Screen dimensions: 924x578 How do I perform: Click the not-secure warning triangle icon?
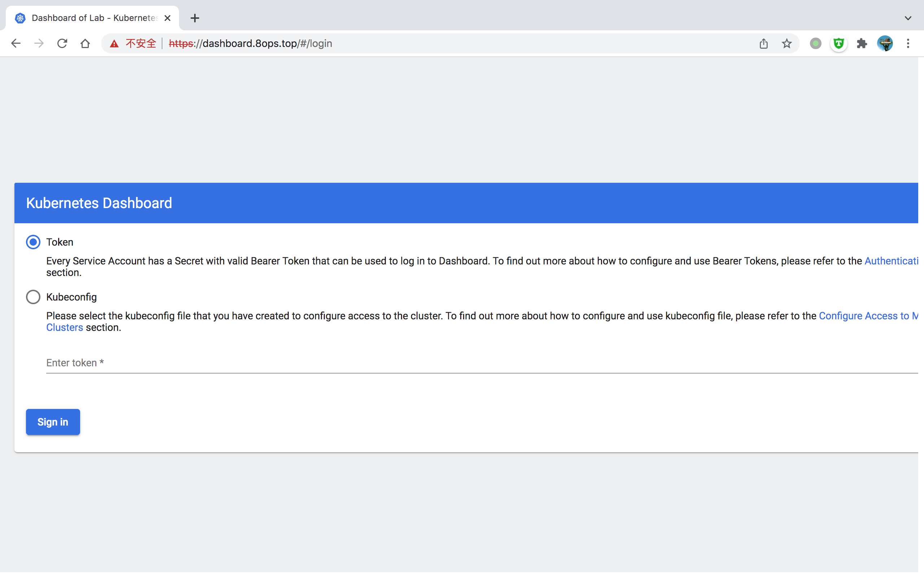coord(114,44)
